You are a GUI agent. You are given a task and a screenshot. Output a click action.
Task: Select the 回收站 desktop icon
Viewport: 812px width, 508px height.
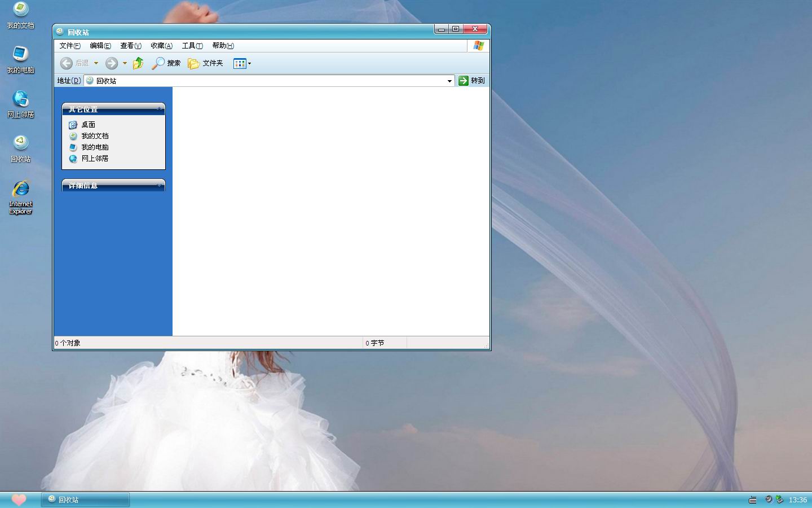click(x=20, y=148)
